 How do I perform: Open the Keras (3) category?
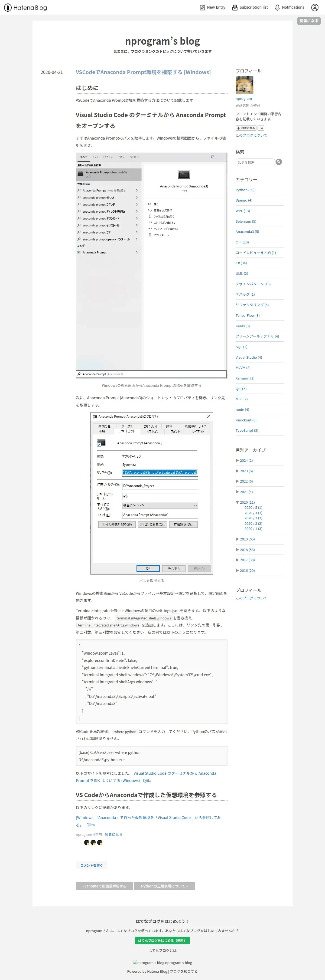[x=243, y=326]
